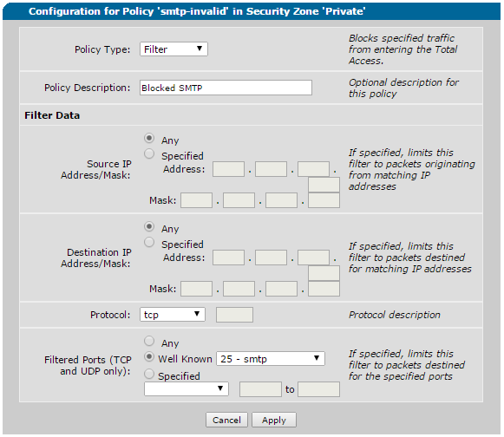Select Specified for Destination IP Address
This screenshot has width=504, height=437.
click(149, 242)
